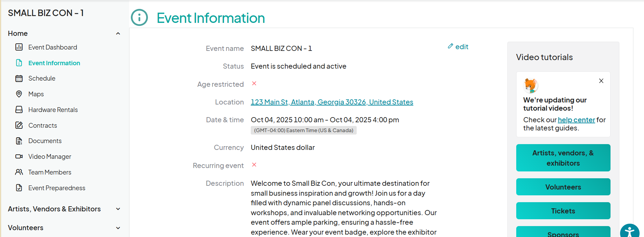The width and height of the screenshot is (644, 237).
Task: Click the Team Members people icon
Action: 19,172
